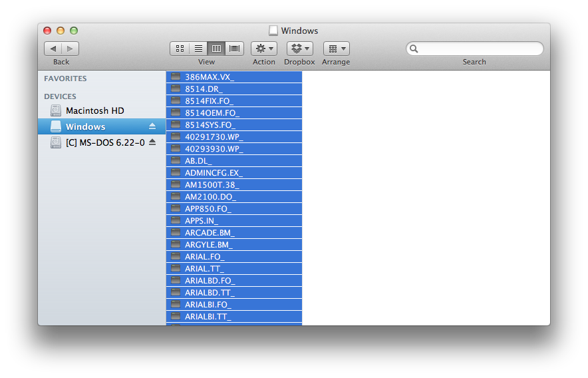Eject the [C] MS-DOS 6.22-0 volume
The width and height of the screenshot is (588, 378).
(152, 142)
